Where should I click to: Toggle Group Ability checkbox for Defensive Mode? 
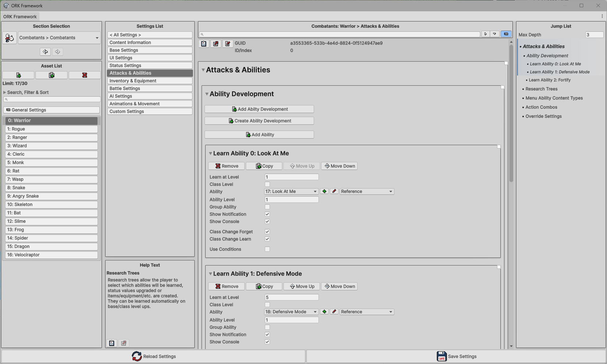click(x=267, y=327)
